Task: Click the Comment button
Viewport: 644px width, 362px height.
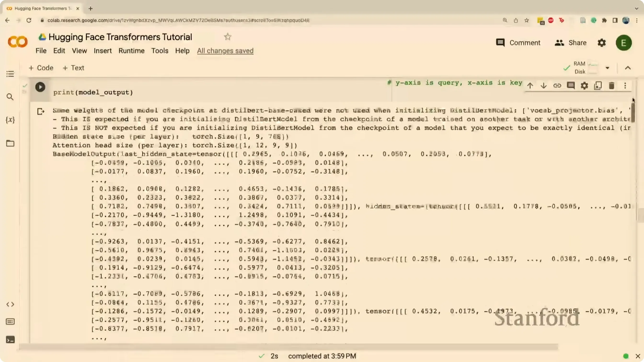Action: point(518,43)
